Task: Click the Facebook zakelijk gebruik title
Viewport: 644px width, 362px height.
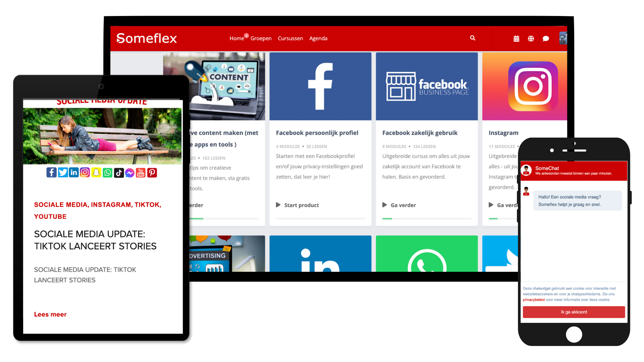Action: coord(420,133)
